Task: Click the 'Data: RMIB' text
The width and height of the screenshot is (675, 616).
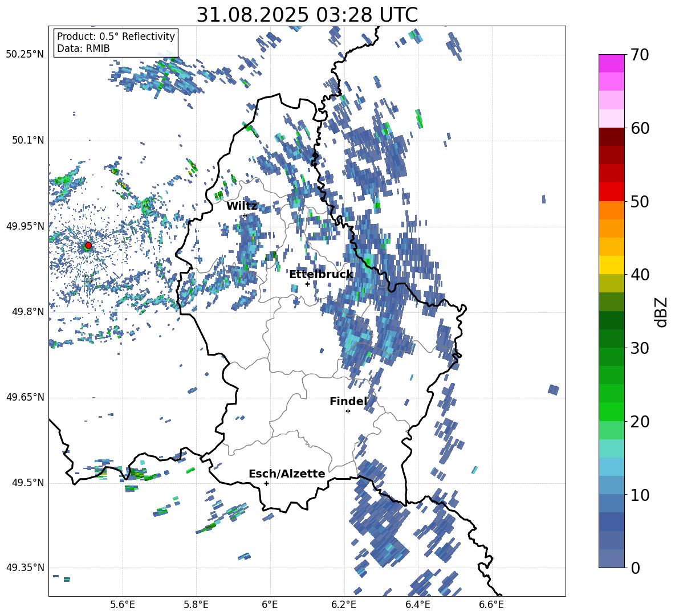Action: coord(83,48)
